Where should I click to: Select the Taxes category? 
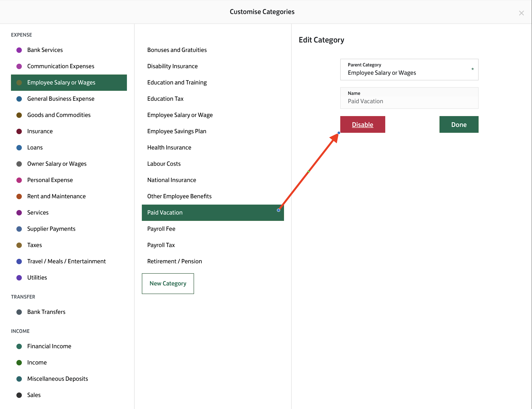click(69, 245)
